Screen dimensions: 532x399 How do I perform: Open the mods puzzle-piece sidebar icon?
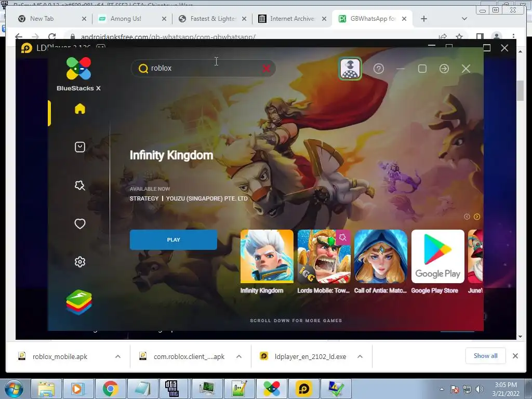[80, 185]
